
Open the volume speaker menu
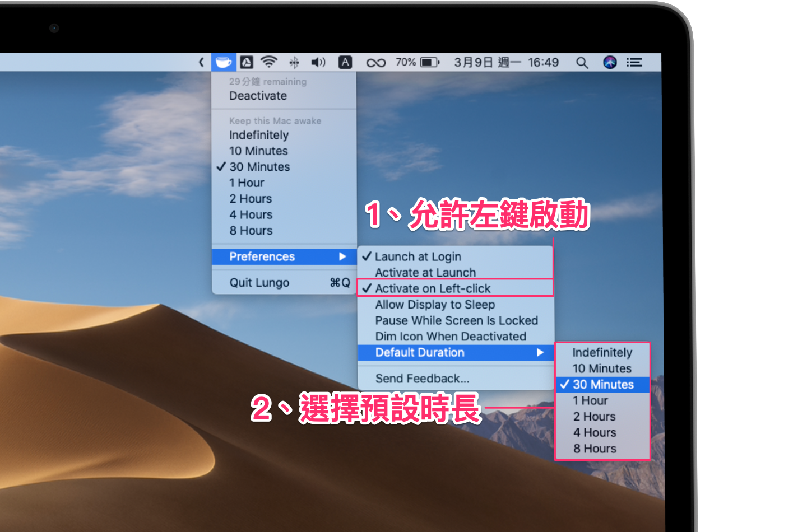pos(318,62)
